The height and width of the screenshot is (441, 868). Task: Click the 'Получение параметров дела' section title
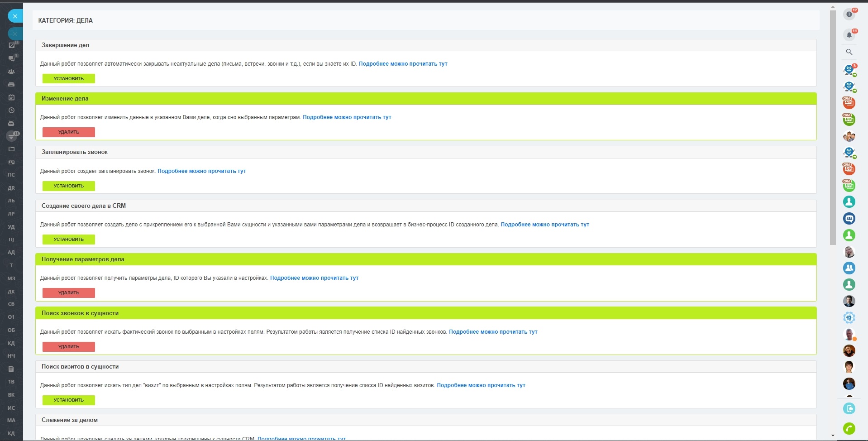pyautogui.click(x=83, y=259)
